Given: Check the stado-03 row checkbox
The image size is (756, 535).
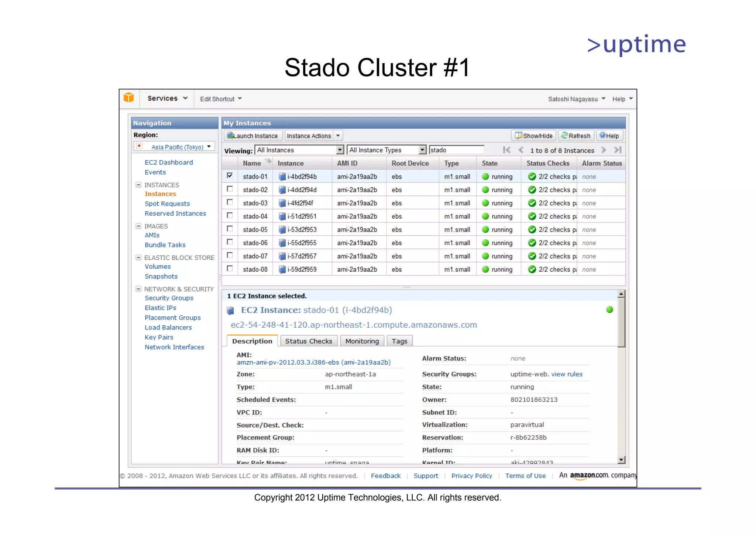Looking at the screenshot, I should coord(230,202).
